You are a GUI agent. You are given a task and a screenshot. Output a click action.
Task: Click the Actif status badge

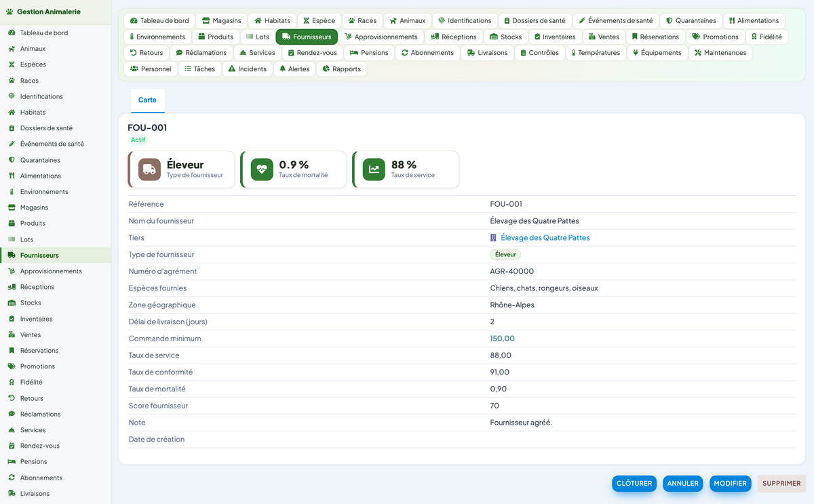click(x=138, y=140)
